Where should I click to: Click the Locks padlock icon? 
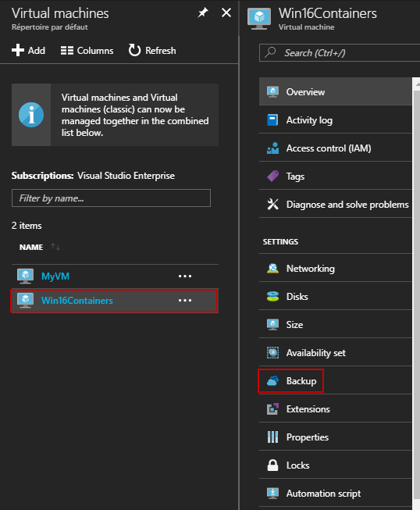[x=272, y=465]
